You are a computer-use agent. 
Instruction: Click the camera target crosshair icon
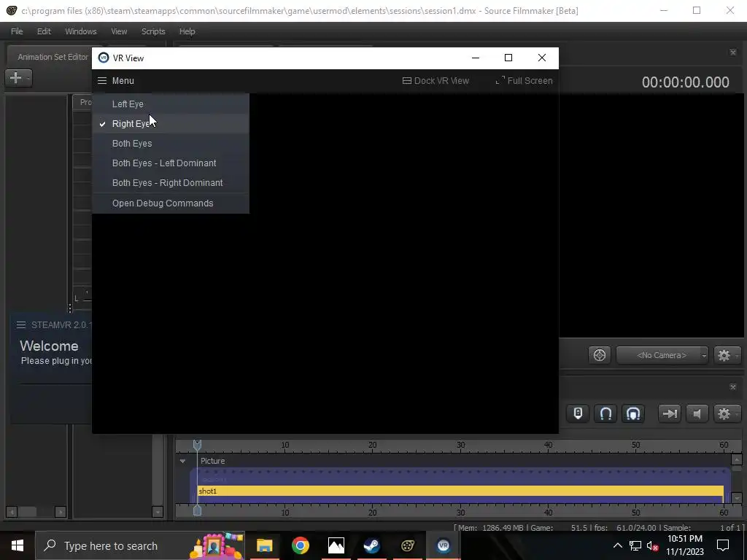point(600,355)
